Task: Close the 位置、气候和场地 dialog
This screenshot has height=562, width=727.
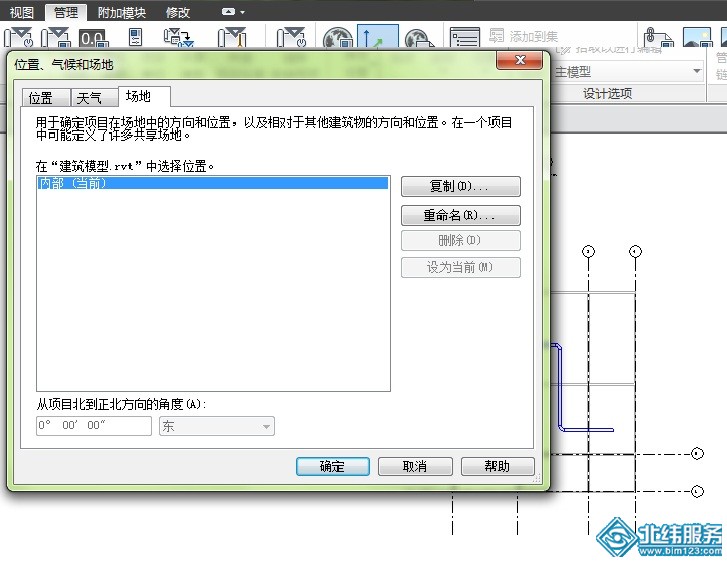Action: point(519,60)
